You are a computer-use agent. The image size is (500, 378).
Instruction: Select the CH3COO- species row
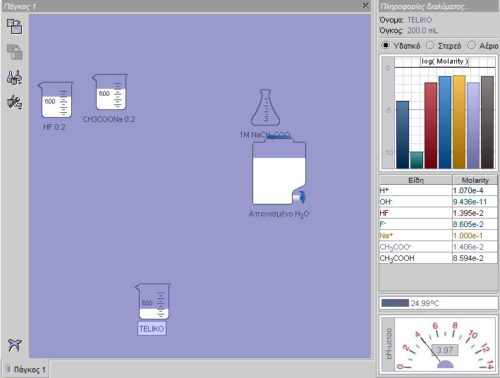438,247
